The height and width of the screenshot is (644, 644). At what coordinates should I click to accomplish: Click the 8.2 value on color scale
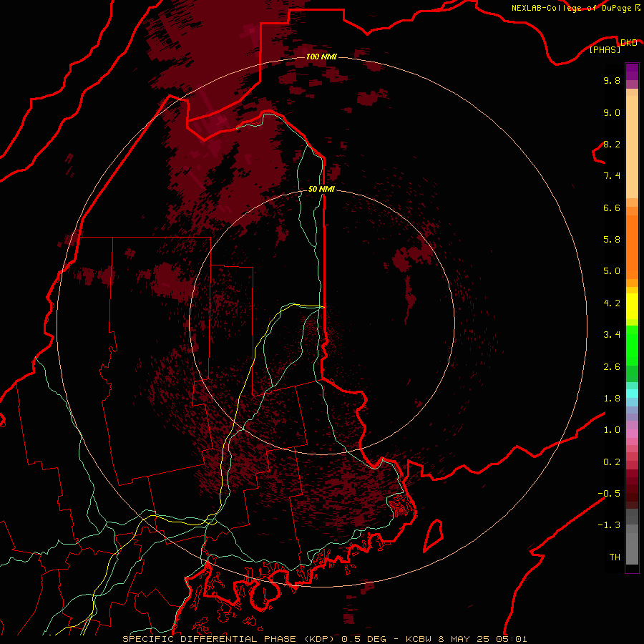[x=612, y=144]
